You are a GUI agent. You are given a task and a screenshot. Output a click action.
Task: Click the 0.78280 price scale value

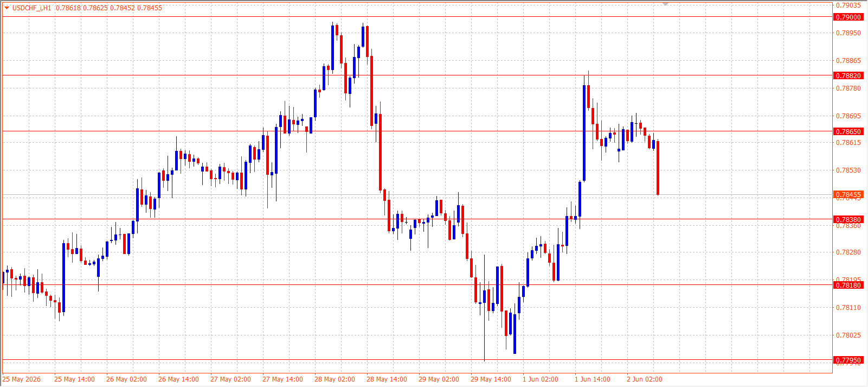[x=848, y=252]
